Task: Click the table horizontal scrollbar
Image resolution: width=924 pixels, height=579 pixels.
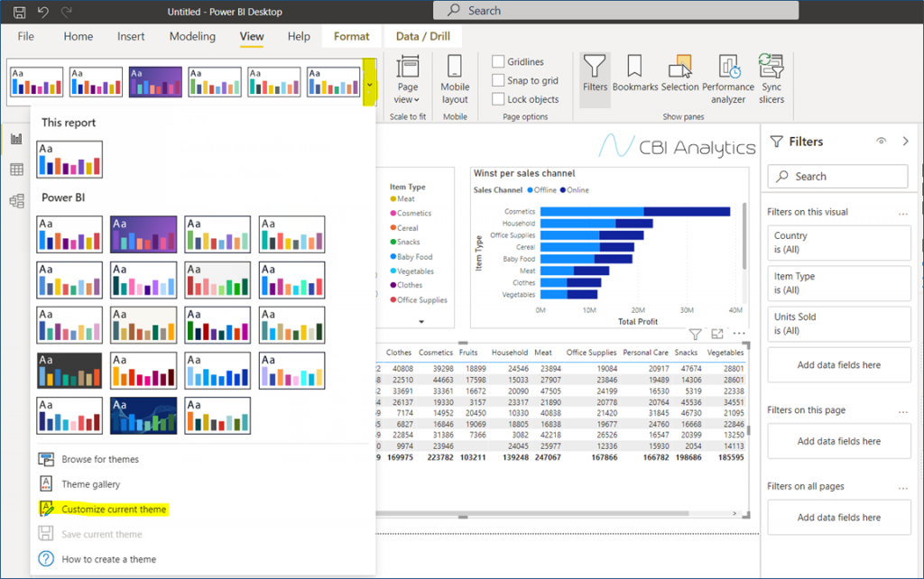Action: [532, 513]
